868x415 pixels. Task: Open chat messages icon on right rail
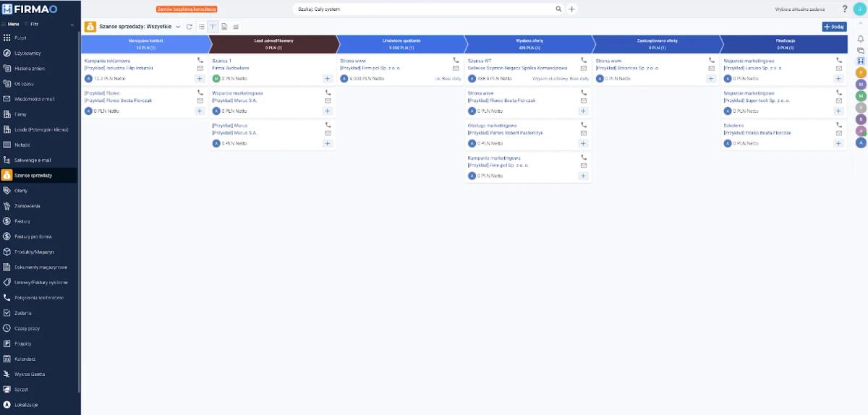click(x=861, y=51)
